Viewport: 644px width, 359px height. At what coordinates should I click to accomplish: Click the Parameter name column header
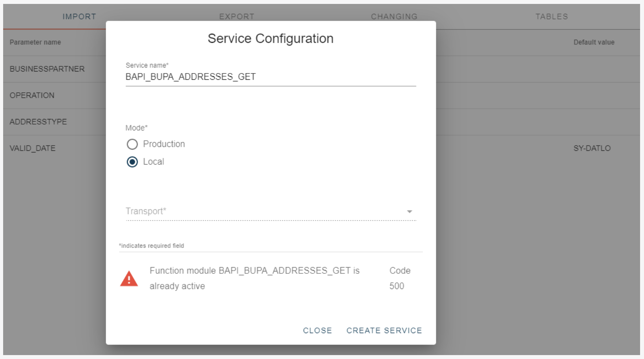35,42
